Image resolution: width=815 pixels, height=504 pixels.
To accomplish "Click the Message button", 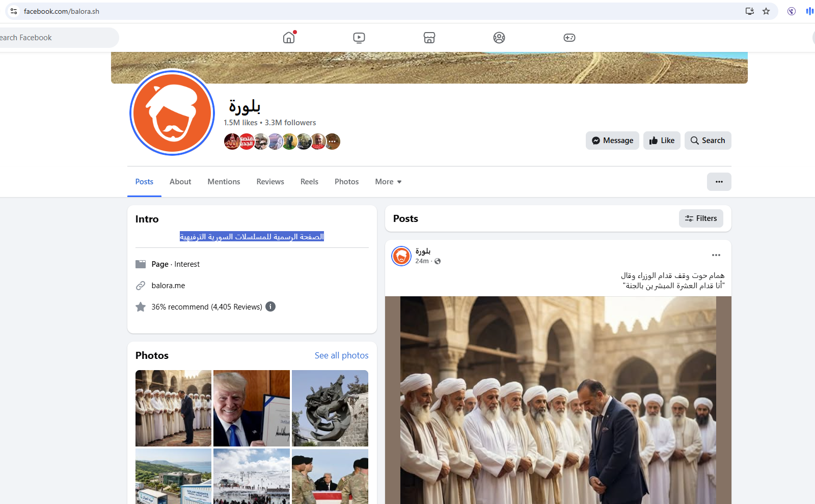I will 612,141.
